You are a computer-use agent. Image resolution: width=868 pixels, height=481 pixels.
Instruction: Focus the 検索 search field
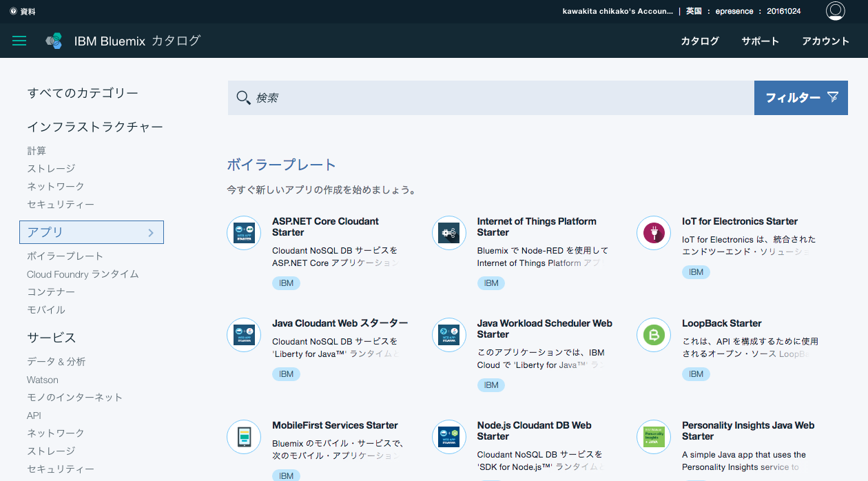(x=491, y=98)
